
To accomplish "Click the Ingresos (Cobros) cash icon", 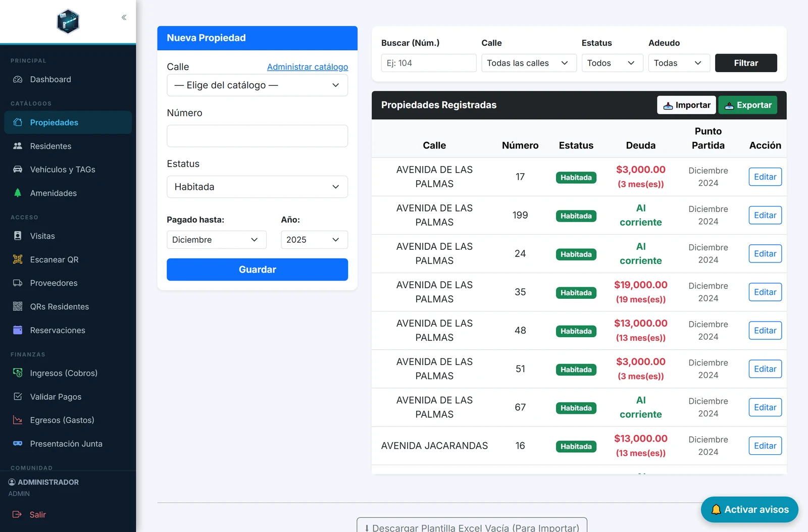I will 18,373.
